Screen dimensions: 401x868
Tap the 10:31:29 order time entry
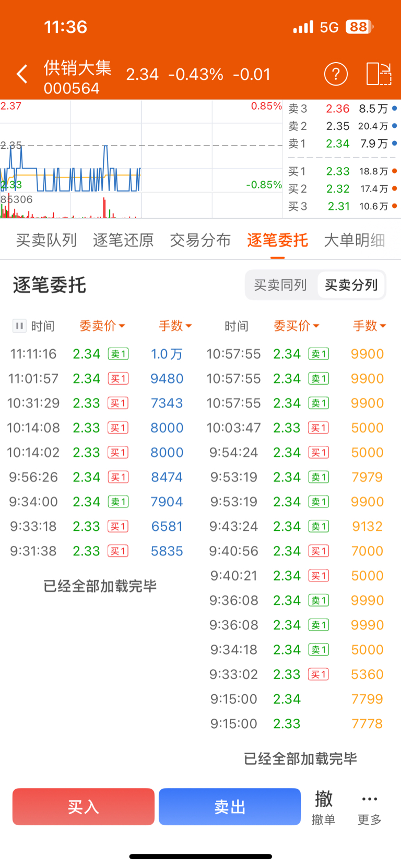pyautogui.click(x=33, y=403)
